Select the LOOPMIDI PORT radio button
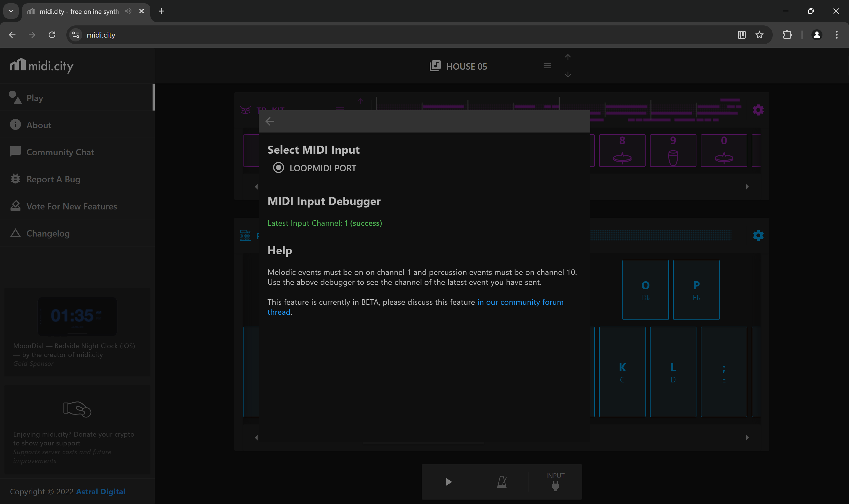This screenshot has width=849, height=504. [279, 168]
